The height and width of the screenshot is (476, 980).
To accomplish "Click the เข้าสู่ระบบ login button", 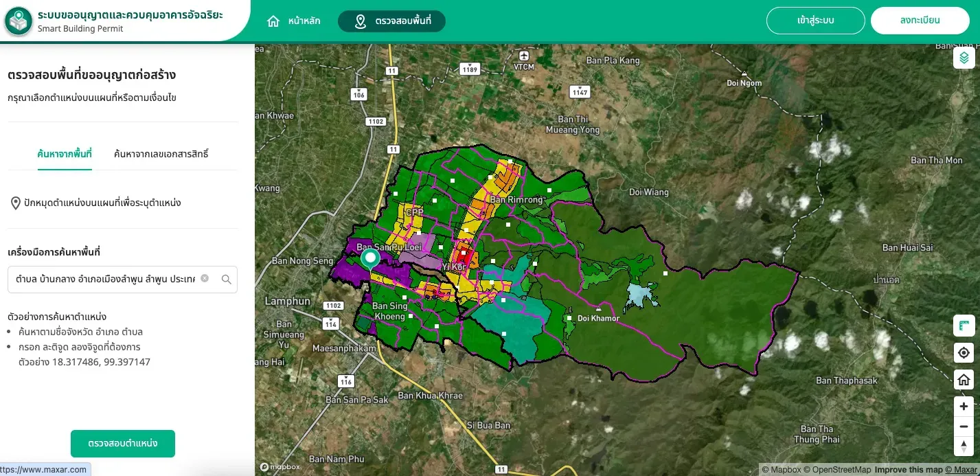I will pyautogui.click(x=815, y=21).
